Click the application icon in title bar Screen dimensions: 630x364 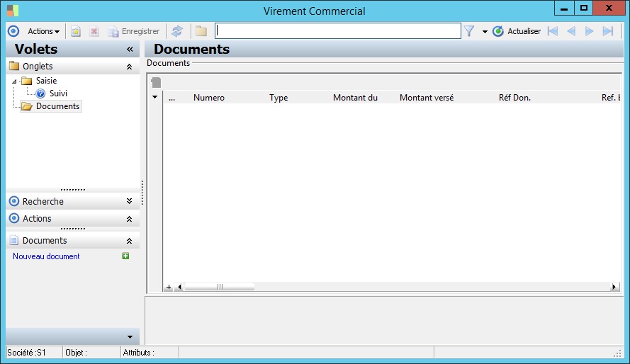point(13,11)
